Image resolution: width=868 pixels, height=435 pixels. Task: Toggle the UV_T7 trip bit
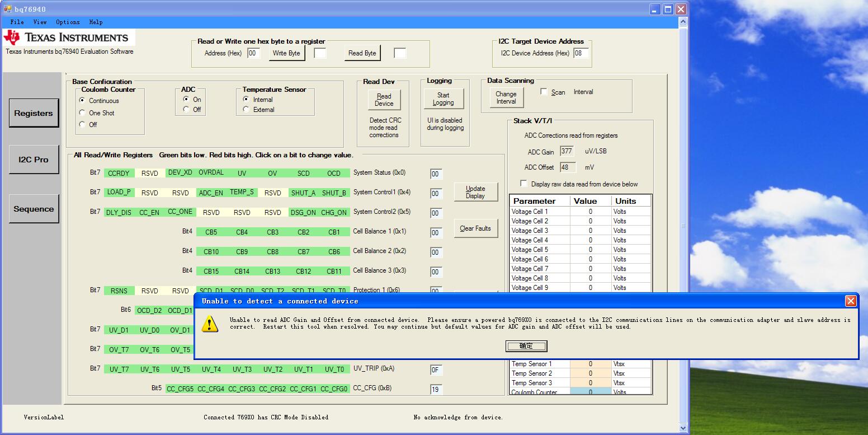pyautogui.click(x=119, y=369)
